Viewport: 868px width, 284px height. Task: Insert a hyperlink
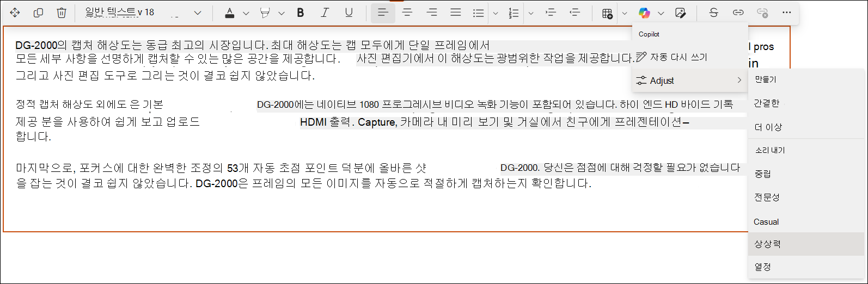click(738, 13)
